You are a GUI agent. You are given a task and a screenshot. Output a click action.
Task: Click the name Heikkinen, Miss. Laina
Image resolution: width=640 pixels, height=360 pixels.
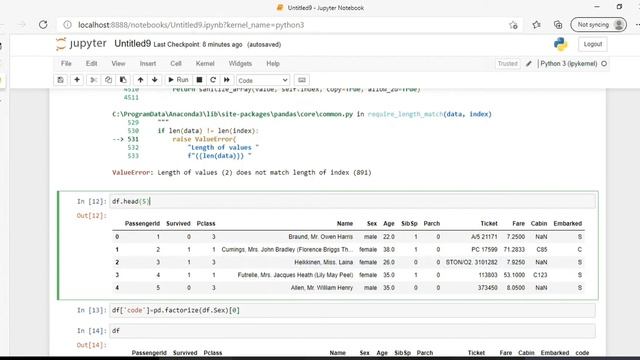(323, 262)
